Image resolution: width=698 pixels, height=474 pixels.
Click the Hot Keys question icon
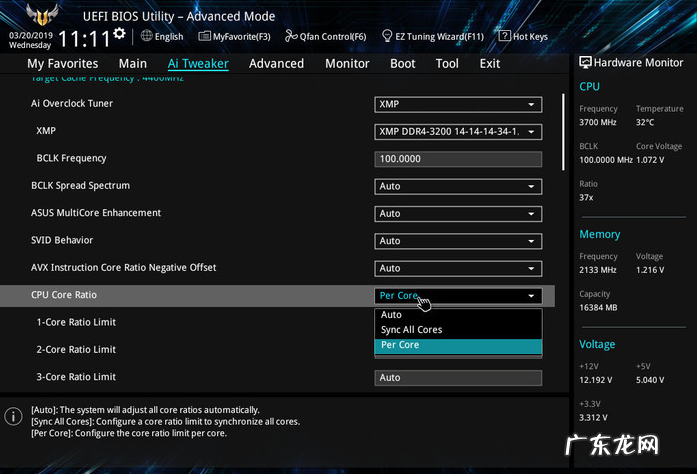click(506, 37)
